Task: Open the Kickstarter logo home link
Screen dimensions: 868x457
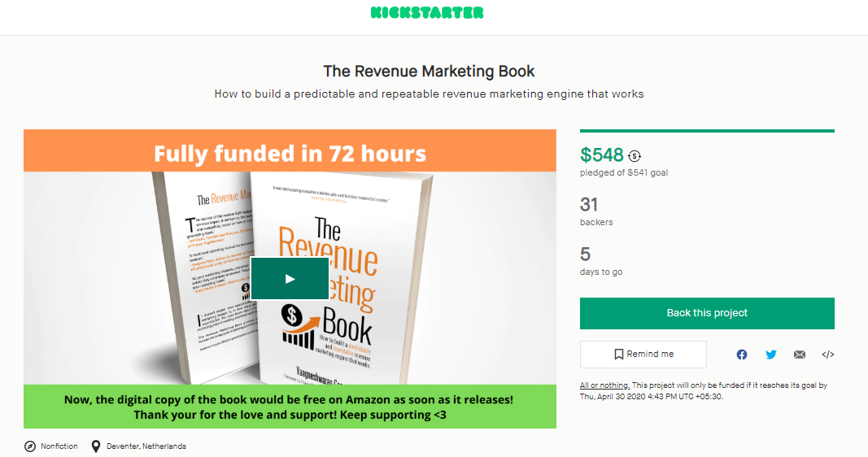Action: tap(427, 12)
